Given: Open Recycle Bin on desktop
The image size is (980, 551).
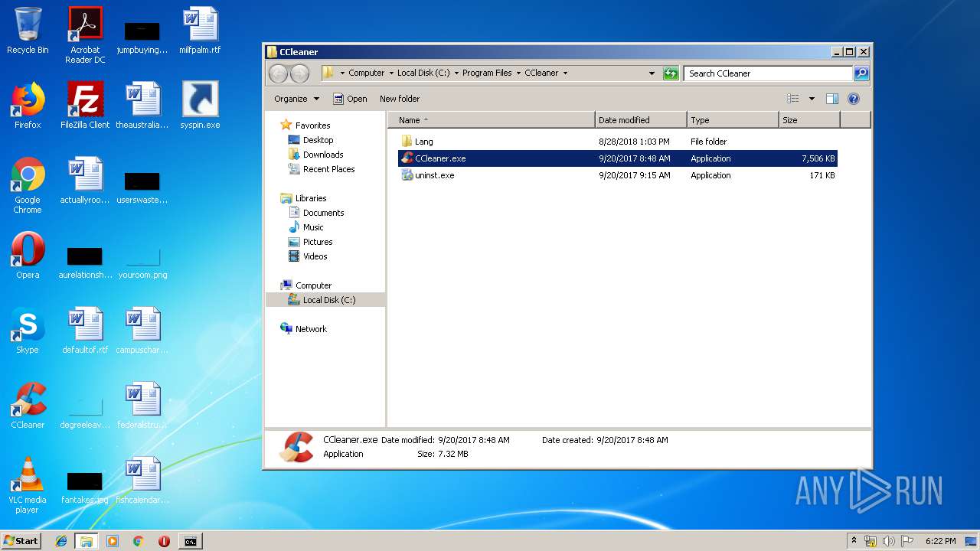Looking at the screenshot, I should 28,31.
